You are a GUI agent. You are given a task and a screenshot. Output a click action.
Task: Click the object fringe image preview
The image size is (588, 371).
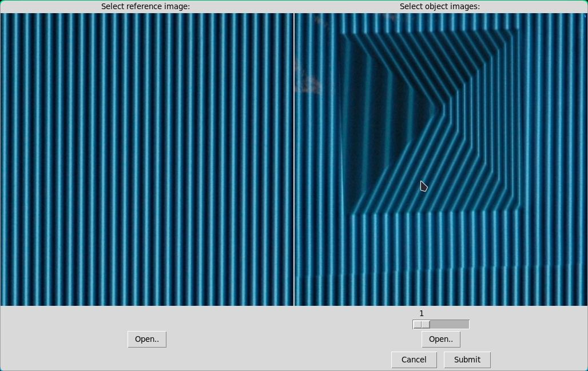click(x=440, y=159)
